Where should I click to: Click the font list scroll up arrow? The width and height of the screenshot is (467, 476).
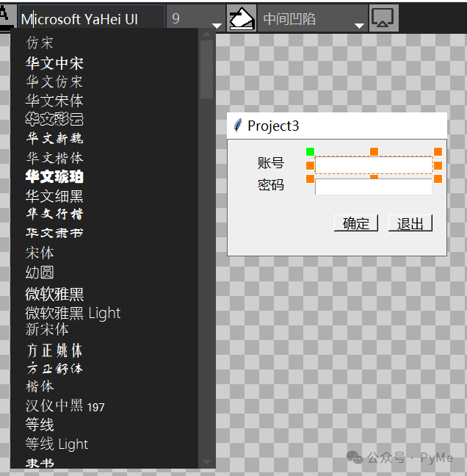206,34
